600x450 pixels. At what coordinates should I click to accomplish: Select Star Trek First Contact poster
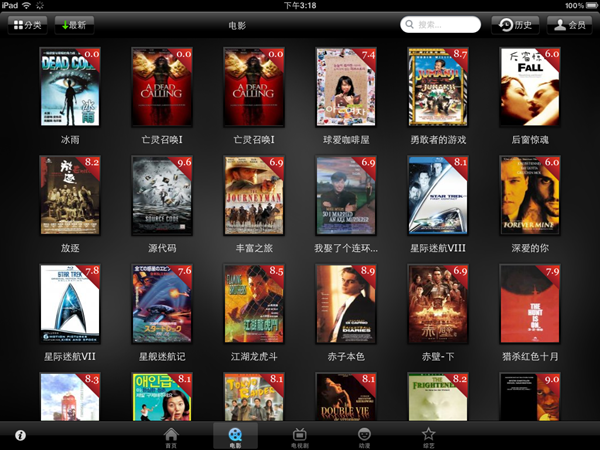pyautogui.click(x=438, y=195)
